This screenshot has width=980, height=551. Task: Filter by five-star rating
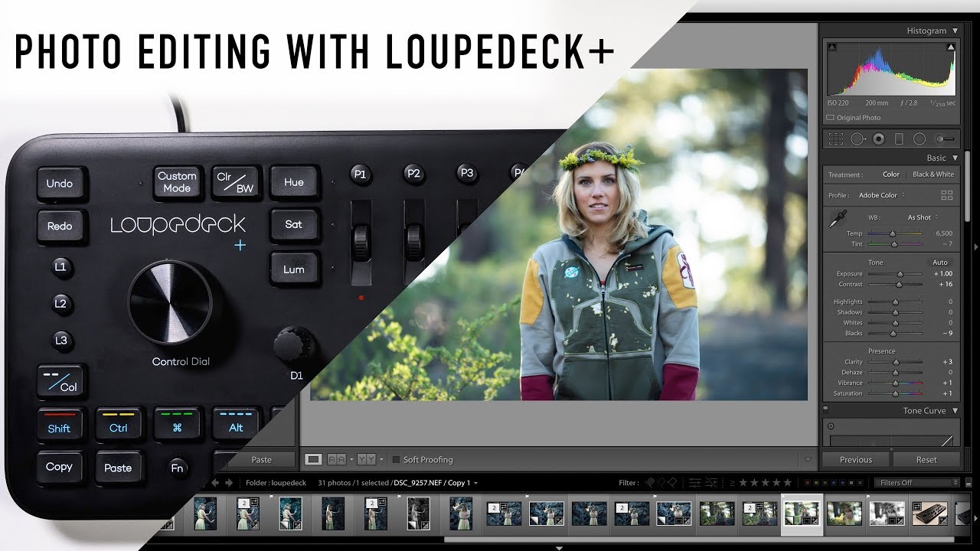(787, 483)
